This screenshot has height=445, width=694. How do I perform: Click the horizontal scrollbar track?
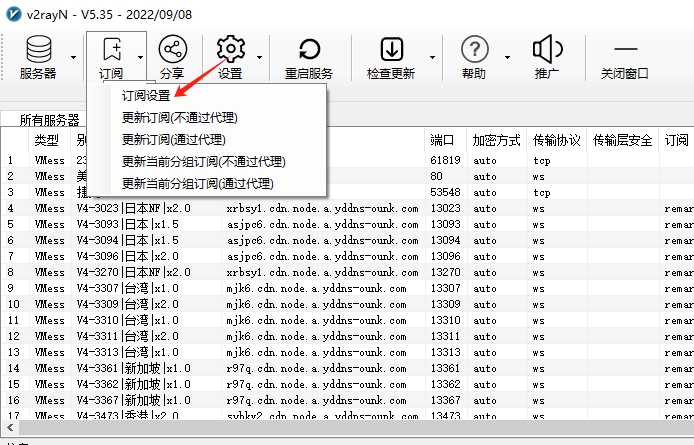(356, 428)
